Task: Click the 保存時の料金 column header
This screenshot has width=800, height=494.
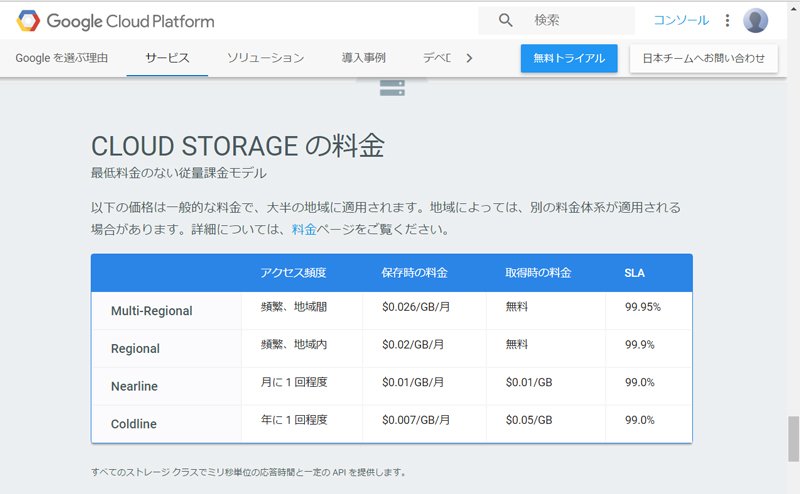Action: [414, 273]
